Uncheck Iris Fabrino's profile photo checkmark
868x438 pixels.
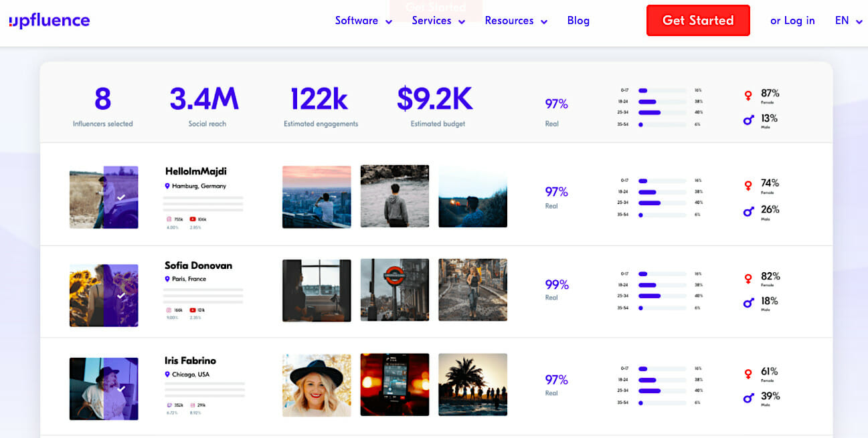pyautogui.click(x=121, y=389)
